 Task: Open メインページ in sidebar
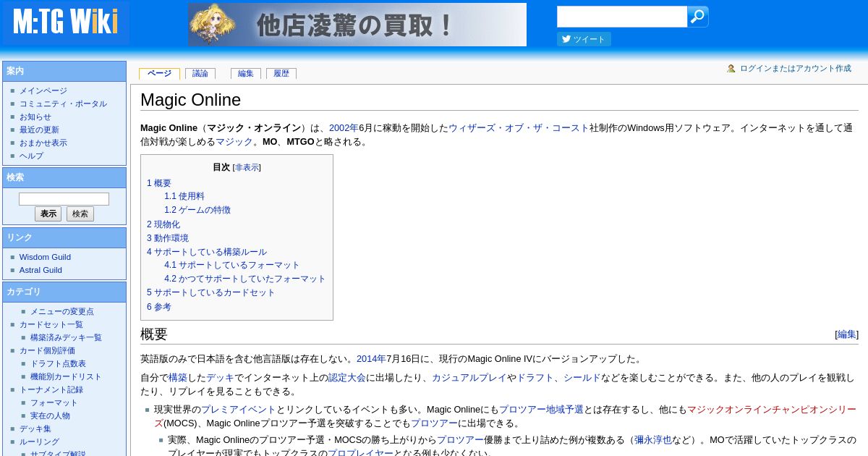43,90
